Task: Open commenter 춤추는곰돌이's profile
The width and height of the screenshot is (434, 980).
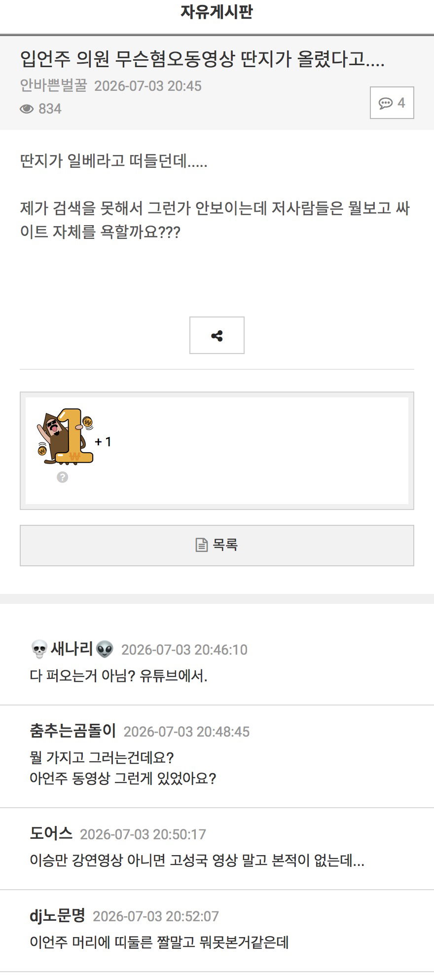Action: (73, 731)
